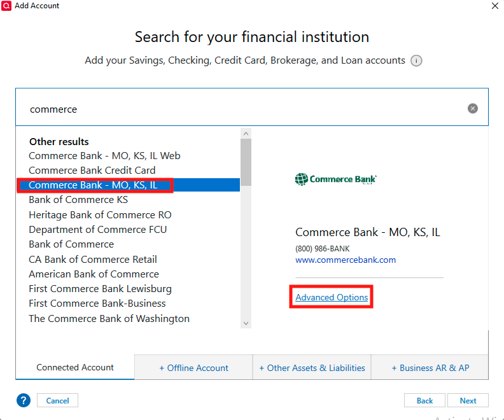Open the Advanced Options link
This screenshot has height=420, width=504.
[x=332, y=297]
